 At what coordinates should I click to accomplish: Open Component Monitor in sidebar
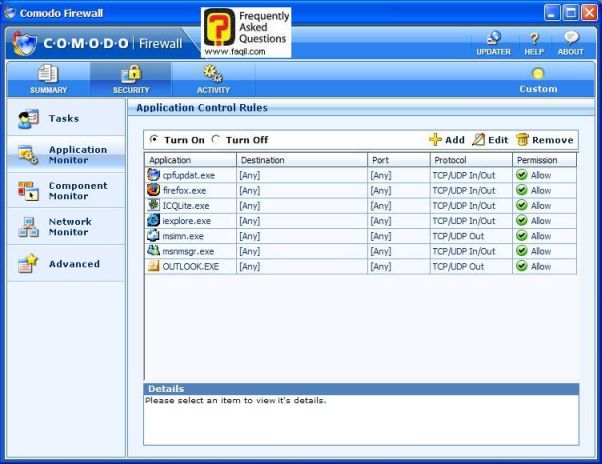pyautogui.click(x=66, y=191)
